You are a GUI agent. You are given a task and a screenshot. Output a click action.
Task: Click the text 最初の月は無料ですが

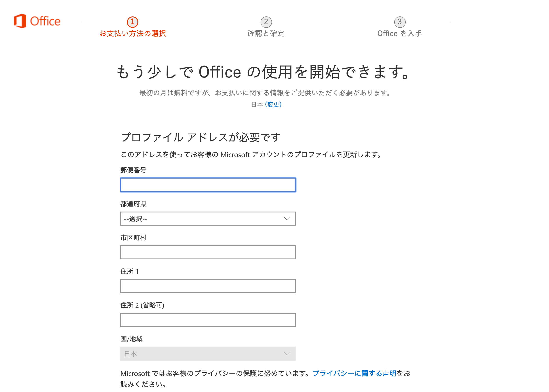tap(174, 93)
